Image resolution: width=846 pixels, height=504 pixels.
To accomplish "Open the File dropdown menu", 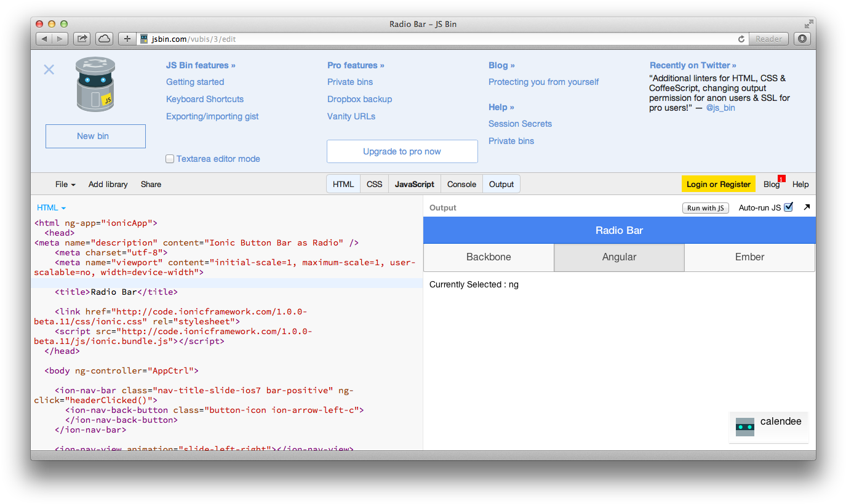I will (65, 184).
